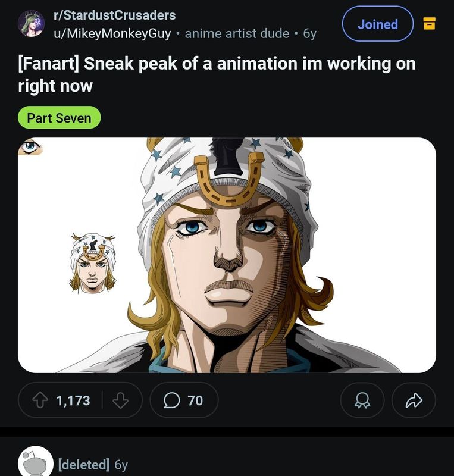Click the small eye drawing in the image corner
The height and width of the screenshot is (476, 454).
(30, 146)
